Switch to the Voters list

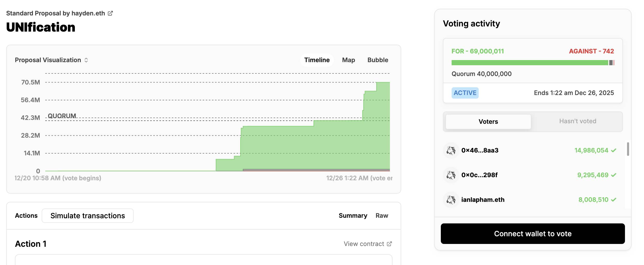pos(488,121)
